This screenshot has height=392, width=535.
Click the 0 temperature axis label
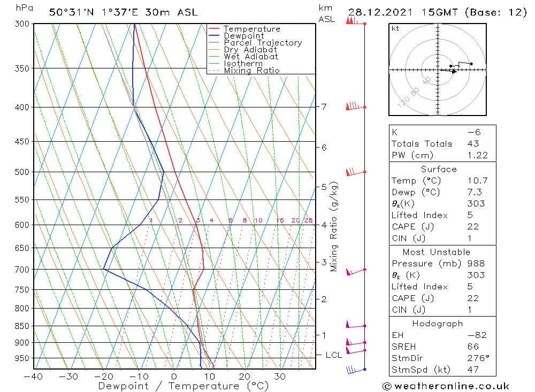pos(174,376)
